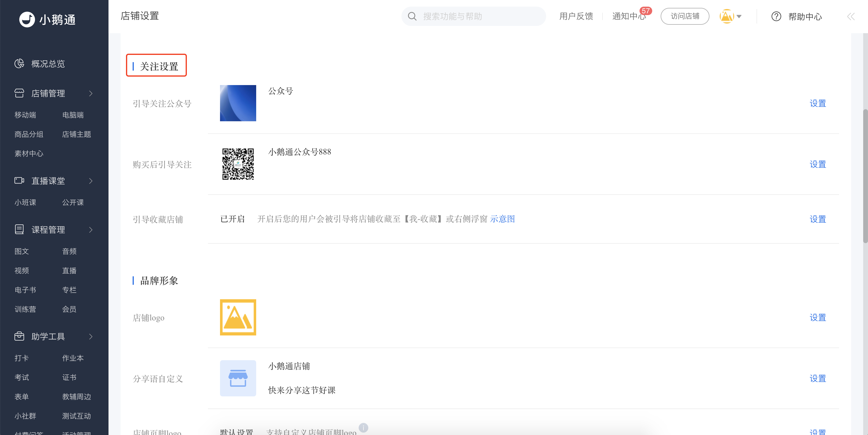Click the search magnifier icon

click(412, 16)
